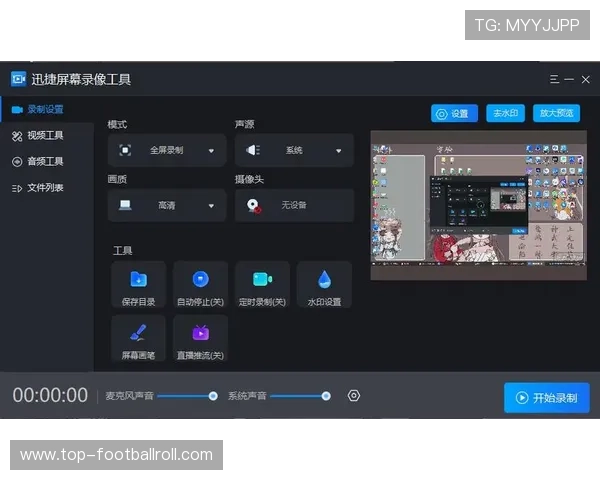Open the 自动停止 auto-stop tool
This screenshot has height=480, width=600.
(x=201, y=285)
